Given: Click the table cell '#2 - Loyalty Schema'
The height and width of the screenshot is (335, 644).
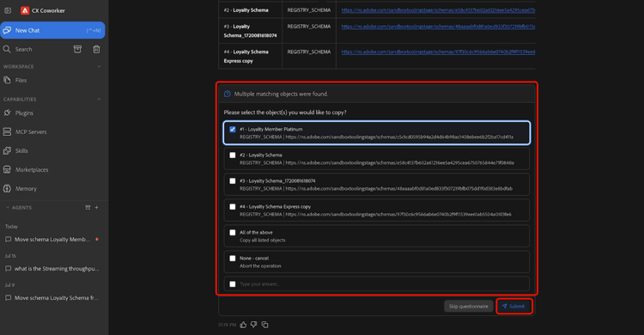Looking at the screenshot, I should [x=250, y=9].
